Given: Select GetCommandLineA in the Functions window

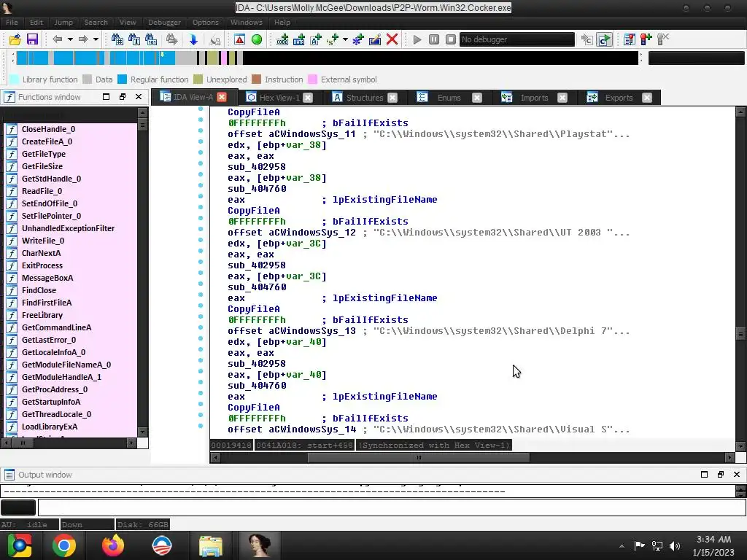Looking at the screenshot, I should [56, 327].
